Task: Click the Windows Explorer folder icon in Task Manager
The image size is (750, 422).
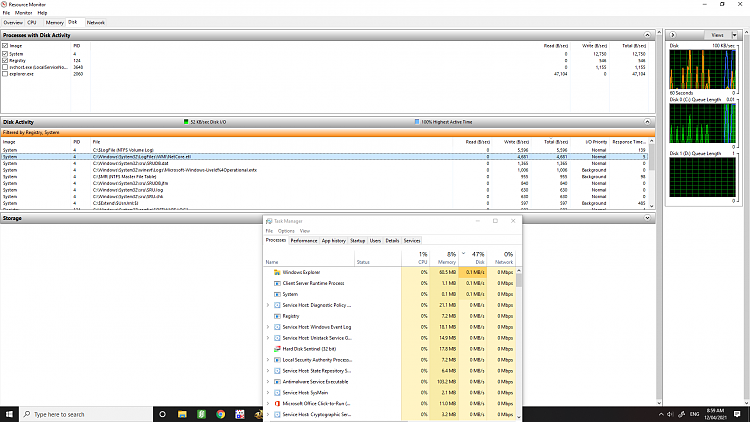Action: (277, 272)
